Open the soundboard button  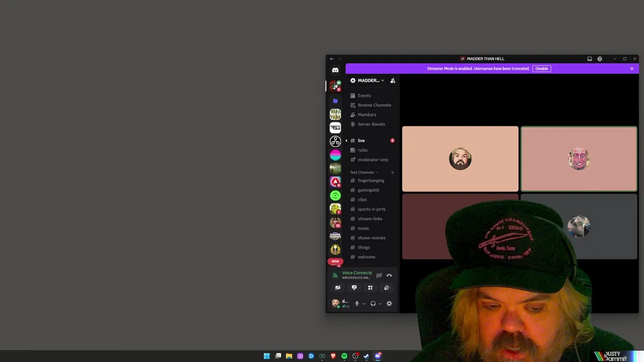click(386, 288)
